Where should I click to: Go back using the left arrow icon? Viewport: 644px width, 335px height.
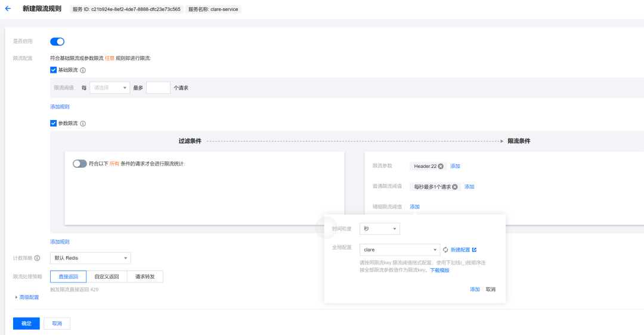tap(8, 8)
